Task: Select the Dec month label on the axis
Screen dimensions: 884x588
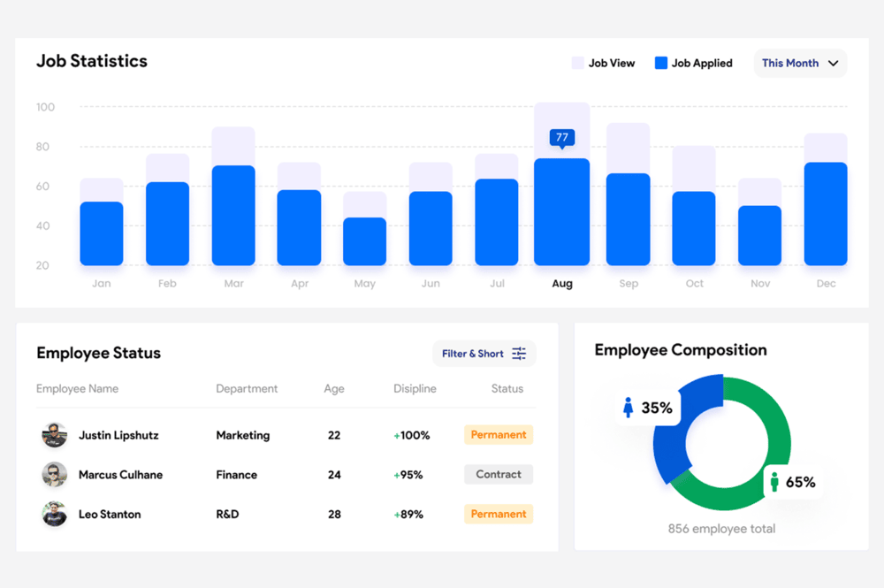Action: [826, 284]
